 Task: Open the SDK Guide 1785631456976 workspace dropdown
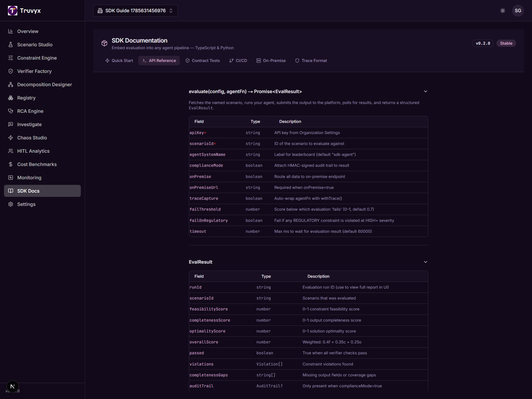[135, 11]
